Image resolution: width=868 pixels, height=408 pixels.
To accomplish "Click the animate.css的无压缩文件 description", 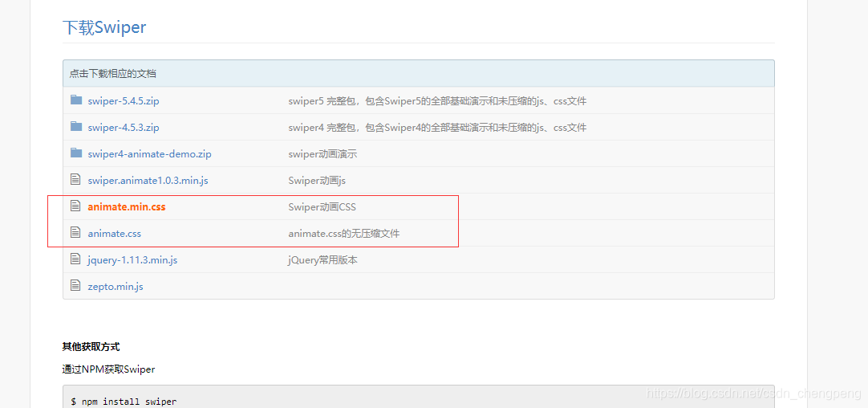I will (x=344, y=234).
